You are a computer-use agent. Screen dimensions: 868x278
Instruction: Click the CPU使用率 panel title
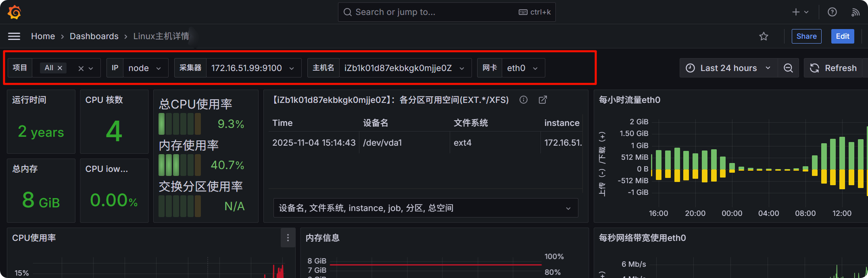click(x=34, y=238)
